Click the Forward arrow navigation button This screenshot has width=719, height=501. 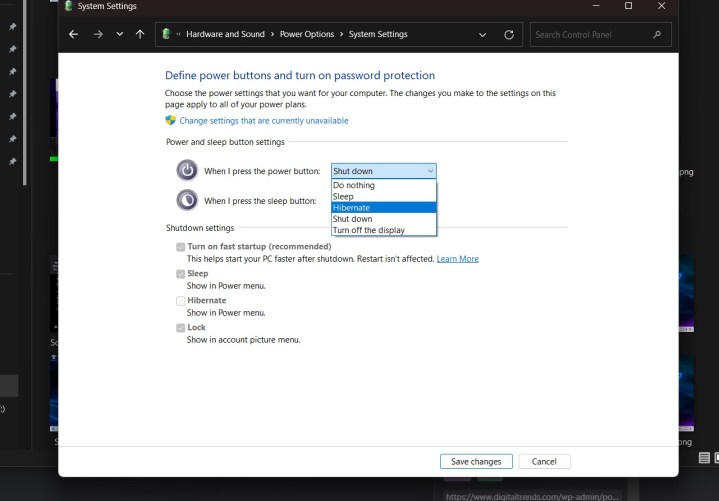[98, 34]
